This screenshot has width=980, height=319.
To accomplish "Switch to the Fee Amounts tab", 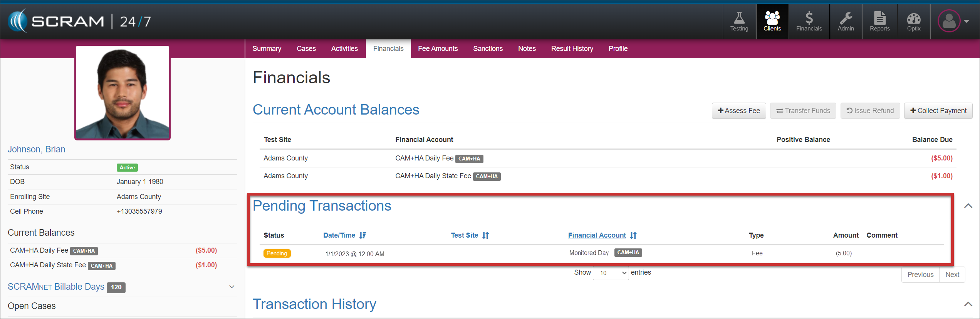I will [x=438, y=49].
